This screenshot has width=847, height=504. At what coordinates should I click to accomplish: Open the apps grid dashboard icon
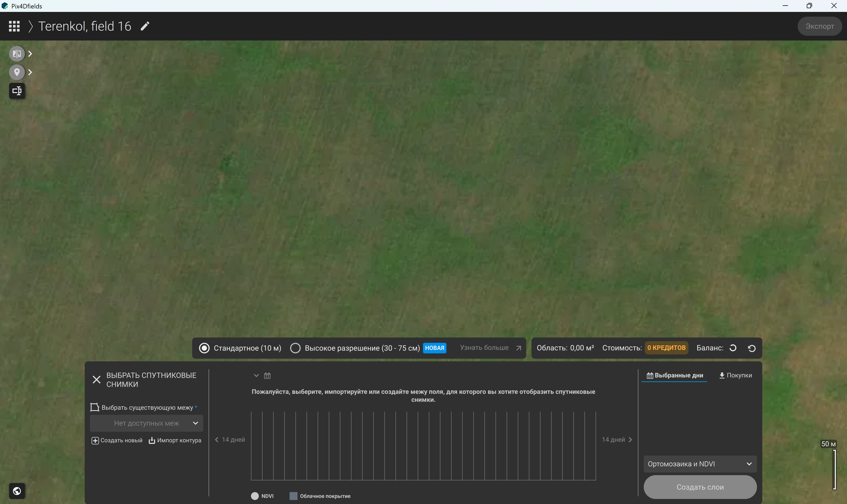(14, 26)
